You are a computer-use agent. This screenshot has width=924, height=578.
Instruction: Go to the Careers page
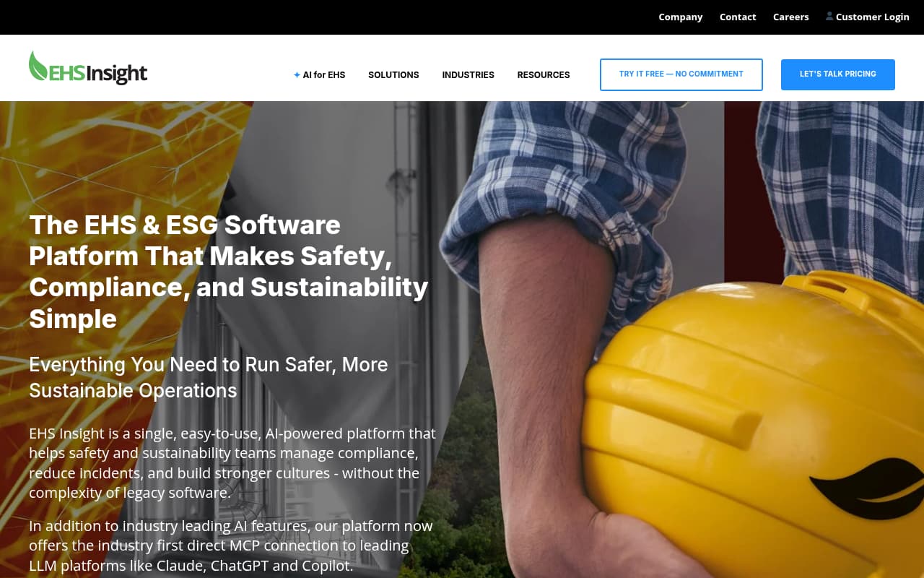coord(790,17)
